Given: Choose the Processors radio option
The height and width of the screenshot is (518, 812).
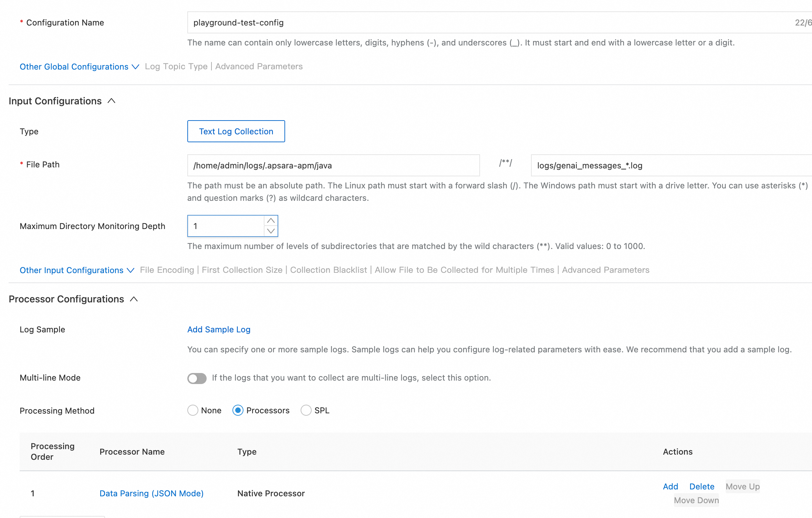Looking at the screenshot, I should 238,410.
